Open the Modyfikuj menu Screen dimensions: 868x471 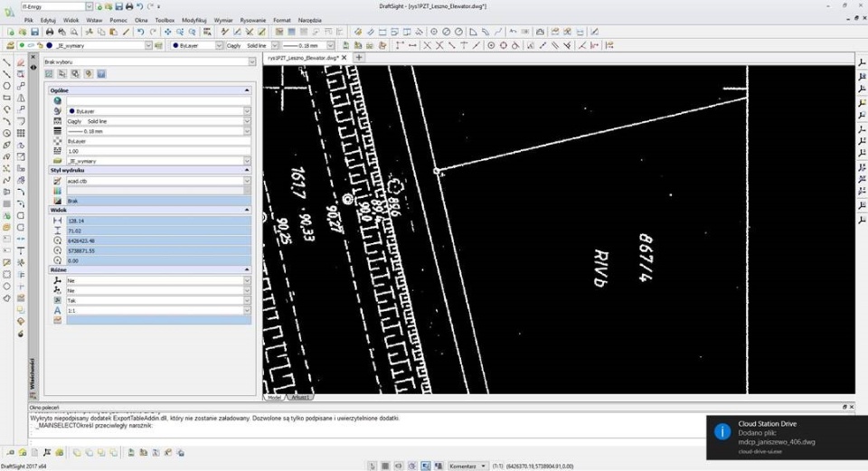pyautogui.click(x=193, y=20)
